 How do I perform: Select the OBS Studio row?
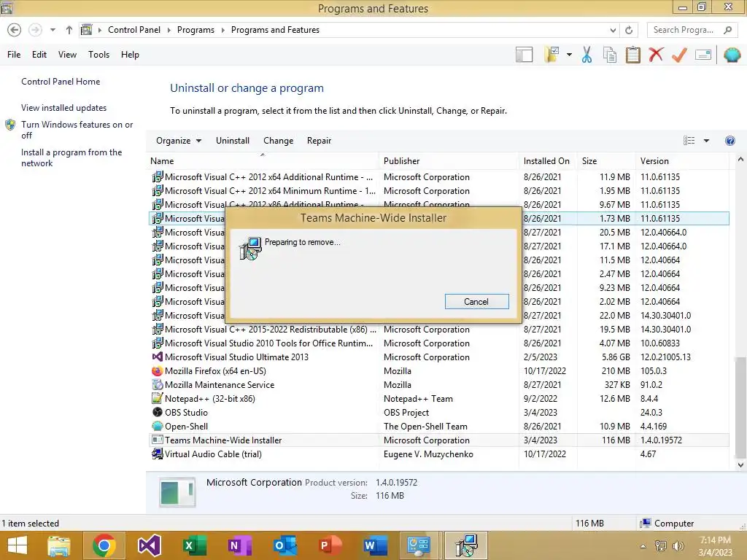coord(438,413)
